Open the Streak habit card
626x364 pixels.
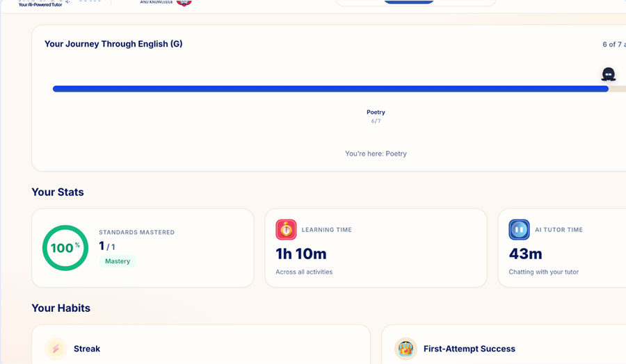pos(201,345)
